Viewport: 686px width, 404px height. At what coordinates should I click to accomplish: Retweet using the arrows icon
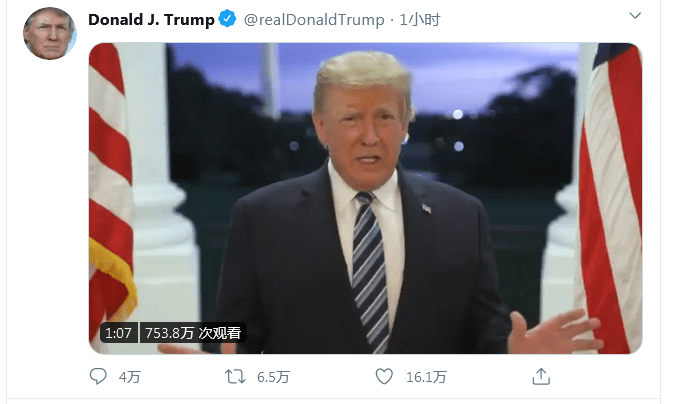(235, 376)
